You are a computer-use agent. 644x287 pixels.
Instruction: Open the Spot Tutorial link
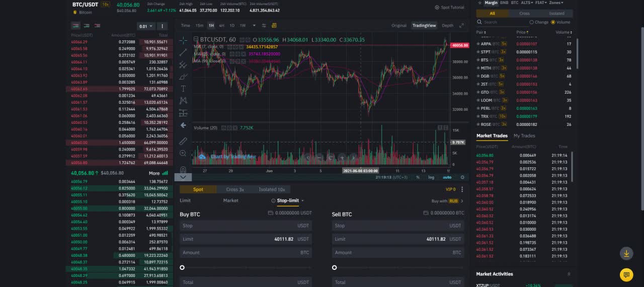click(x=449, y=8)
